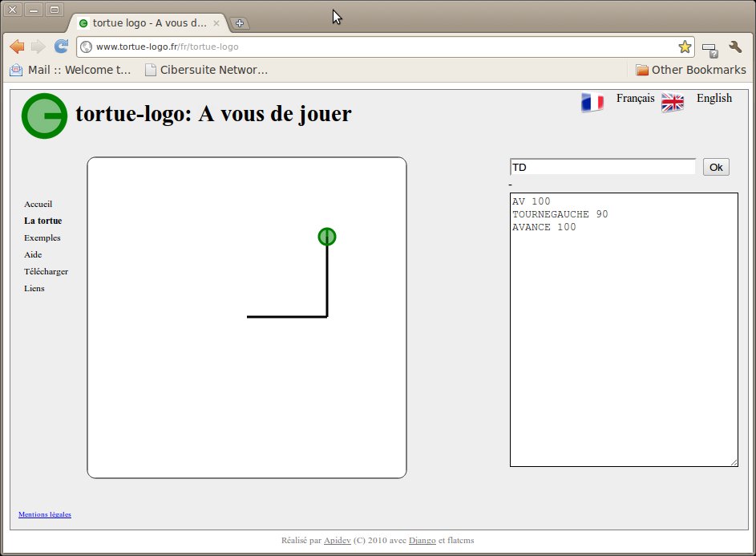
Task: Open Liens in the side menu
Action: click(x=34, y=288)
